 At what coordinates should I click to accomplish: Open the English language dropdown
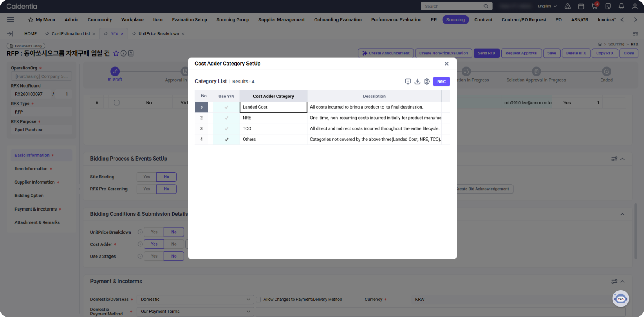pyautogui.click(x=547, y=6)
